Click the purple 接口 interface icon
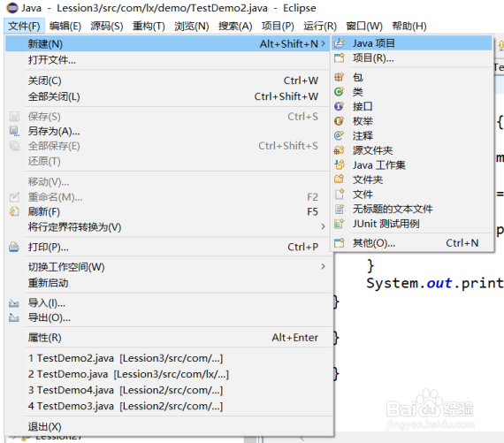The width and height of the screenshot is (504, 443). (x=340, y=106)
